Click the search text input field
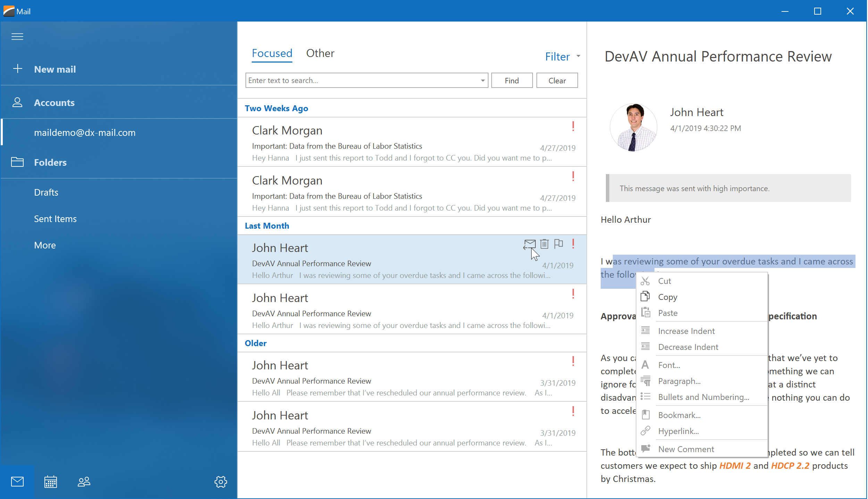The width and height of the screenshot is (868, 499). pyautogui.click(x=366, y=80)
